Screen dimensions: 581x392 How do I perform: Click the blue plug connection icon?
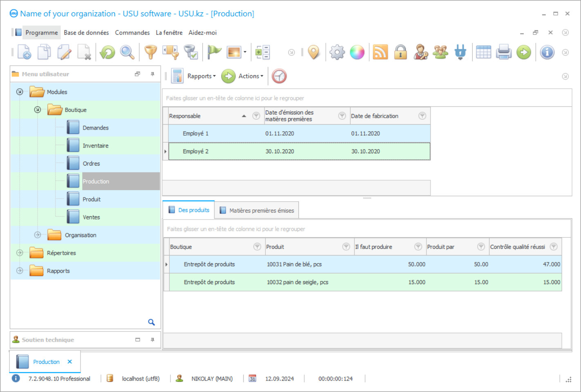(460, 52)
